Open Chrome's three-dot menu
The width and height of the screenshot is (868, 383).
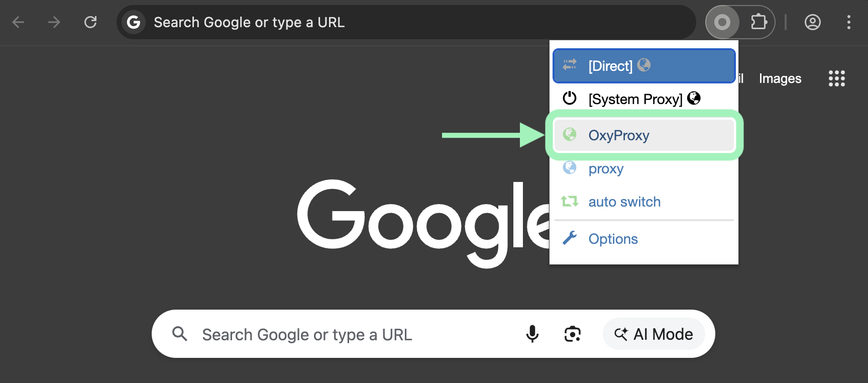click(x=848, y=22)
